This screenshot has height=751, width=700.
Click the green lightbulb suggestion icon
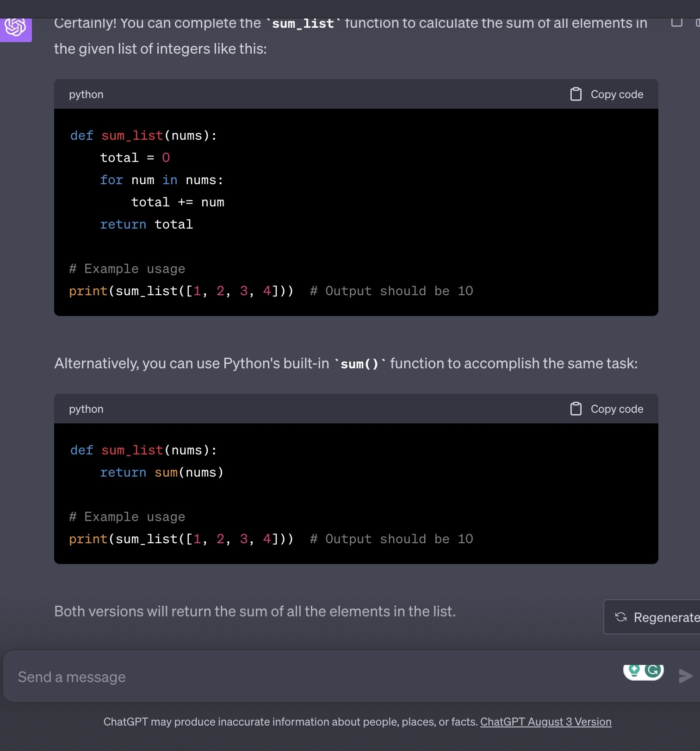click(x=634, y=670)
